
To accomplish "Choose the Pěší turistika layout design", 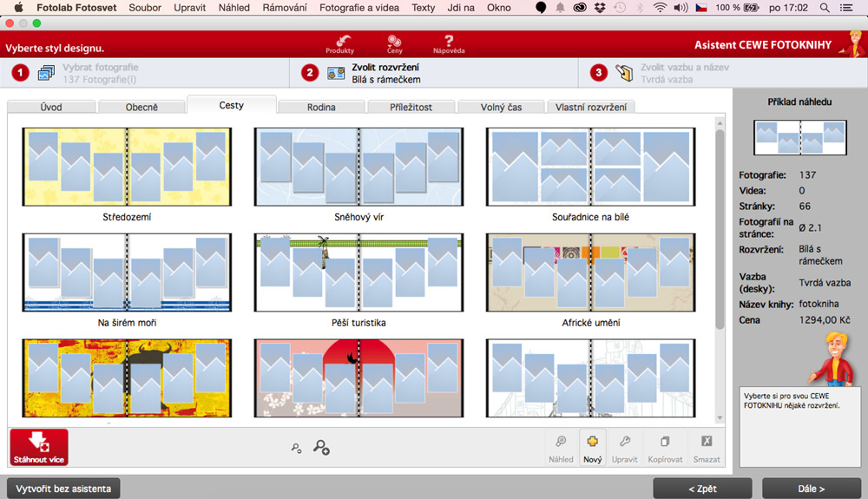I will (358, 273).
